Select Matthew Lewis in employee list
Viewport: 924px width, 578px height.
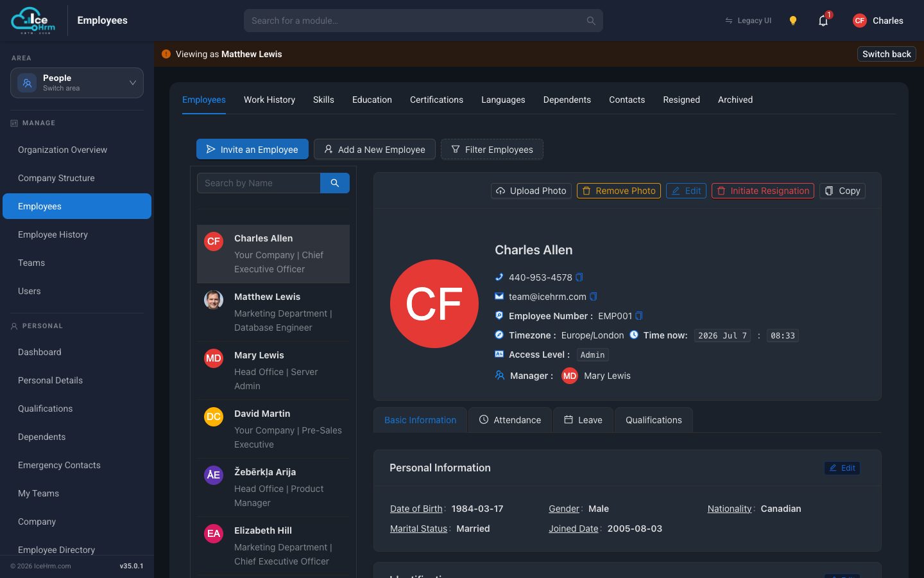(x=273, y=312)
